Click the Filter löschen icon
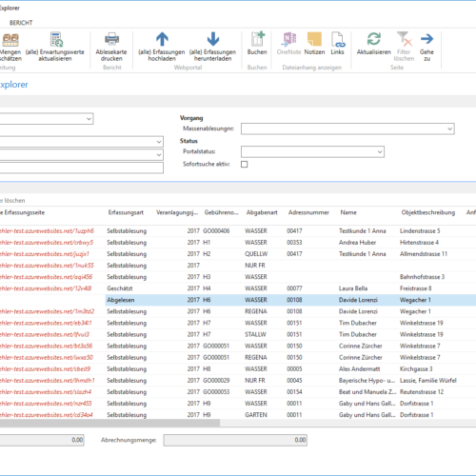The width and height of the screenshot is (476, 476). 405,39
